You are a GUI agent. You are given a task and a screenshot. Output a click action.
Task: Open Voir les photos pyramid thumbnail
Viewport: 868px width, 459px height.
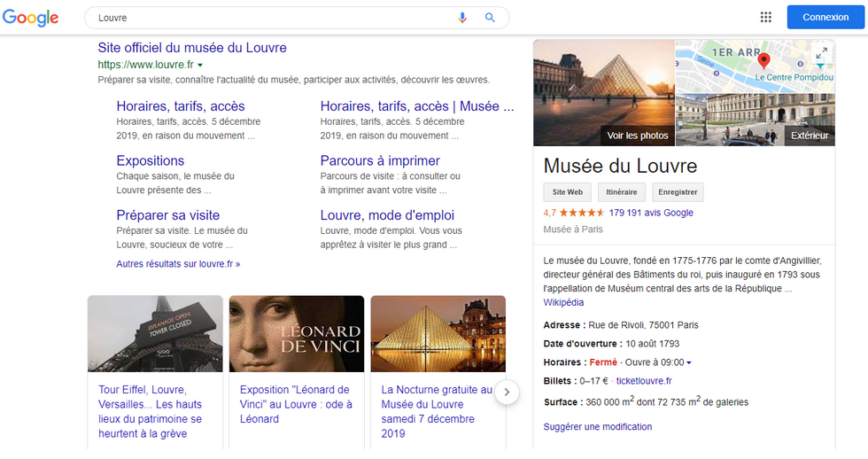(x=604, y=93)
